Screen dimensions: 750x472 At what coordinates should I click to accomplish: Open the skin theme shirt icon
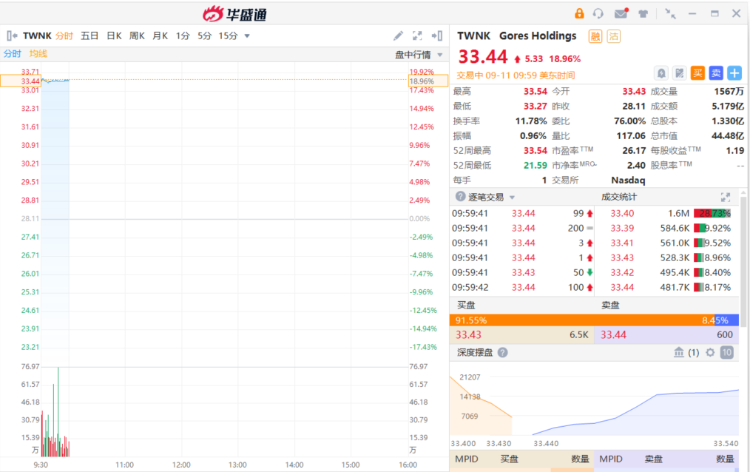coord(643,13)
